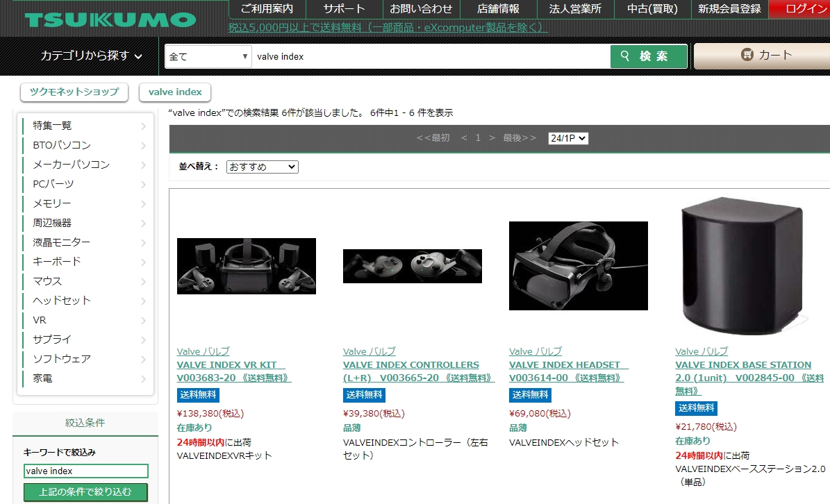Open the 中古(買取) menu item

[x=652, y=9]
